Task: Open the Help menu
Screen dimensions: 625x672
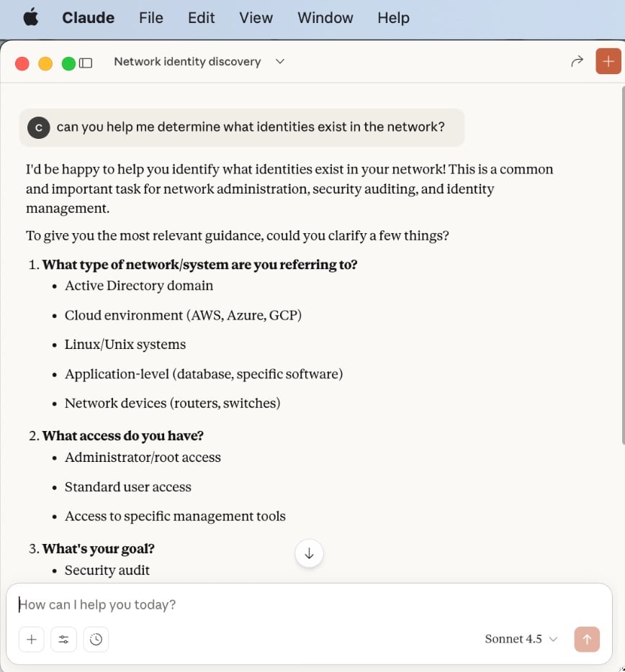Action: 393,18
